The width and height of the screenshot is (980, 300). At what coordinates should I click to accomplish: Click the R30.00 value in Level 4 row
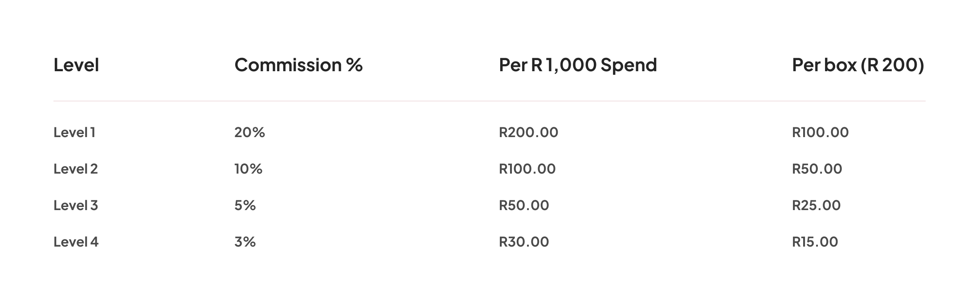point(524,242)
